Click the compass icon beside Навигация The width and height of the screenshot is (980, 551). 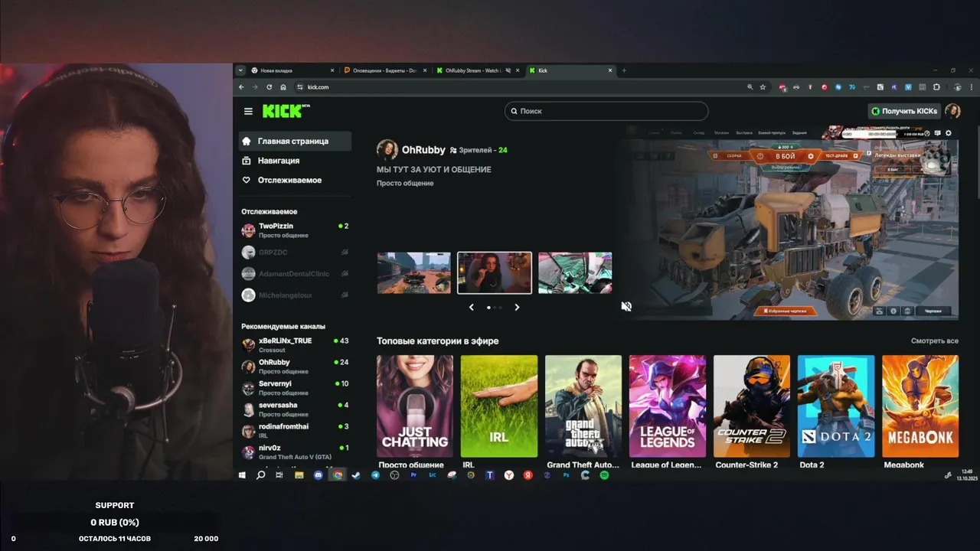(247, 161)
